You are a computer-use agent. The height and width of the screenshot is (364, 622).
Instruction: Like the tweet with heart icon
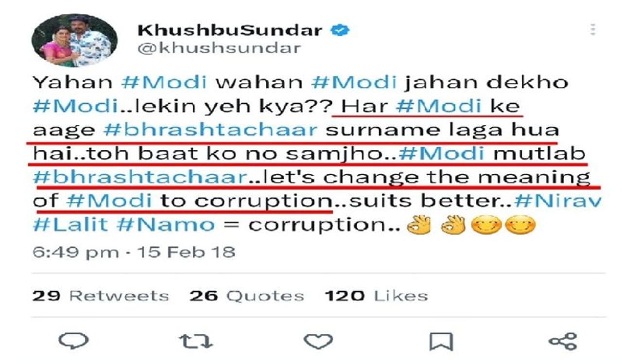(318, 341)
